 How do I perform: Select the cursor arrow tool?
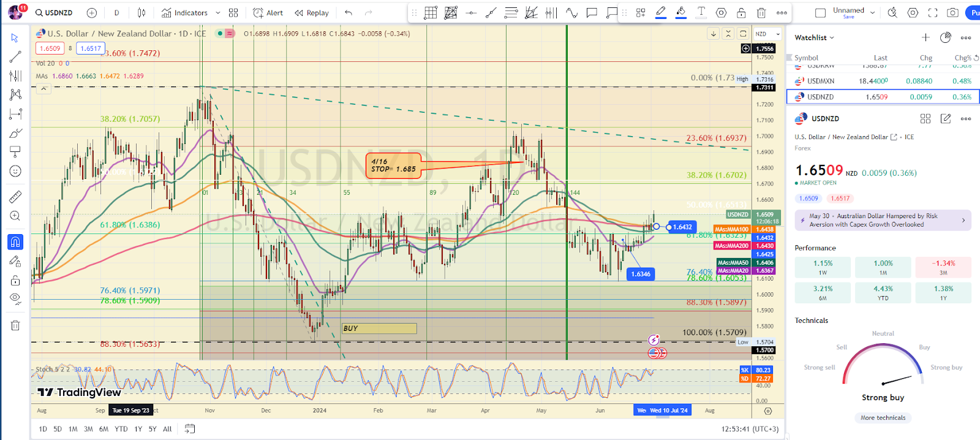15,38
